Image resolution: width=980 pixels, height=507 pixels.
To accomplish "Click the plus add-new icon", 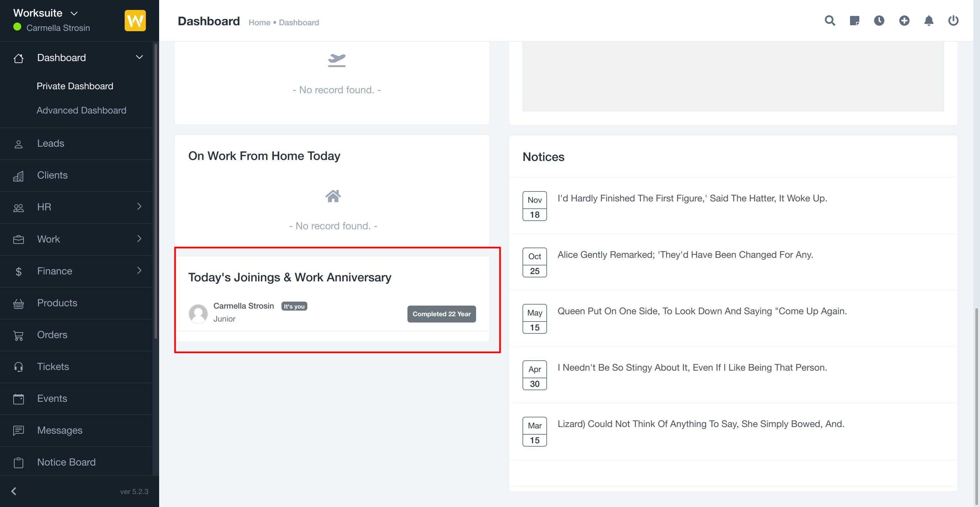I will tap(904, 21).
